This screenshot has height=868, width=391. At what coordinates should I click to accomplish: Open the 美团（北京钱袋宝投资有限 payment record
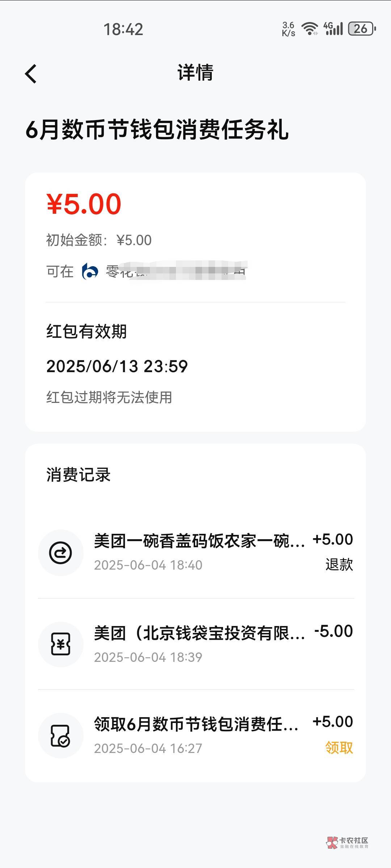(199, 633)
